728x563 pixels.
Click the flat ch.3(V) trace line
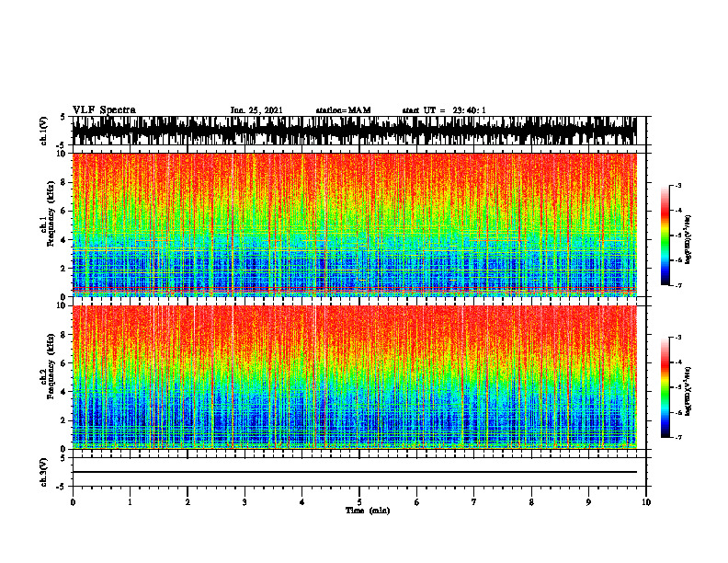point(354,472)
